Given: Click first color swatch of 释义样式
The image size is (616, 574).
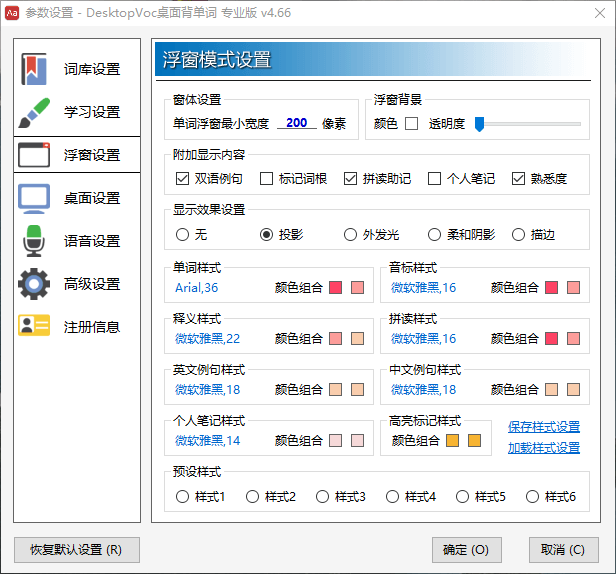Looking at the screenshot, I should click(x=336, y=339).
